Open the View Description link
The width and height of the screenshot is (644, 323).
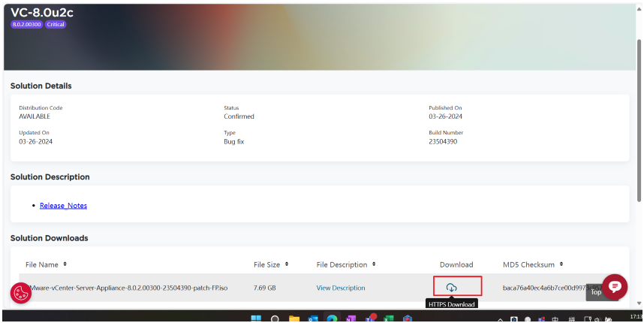coord(341,288)
